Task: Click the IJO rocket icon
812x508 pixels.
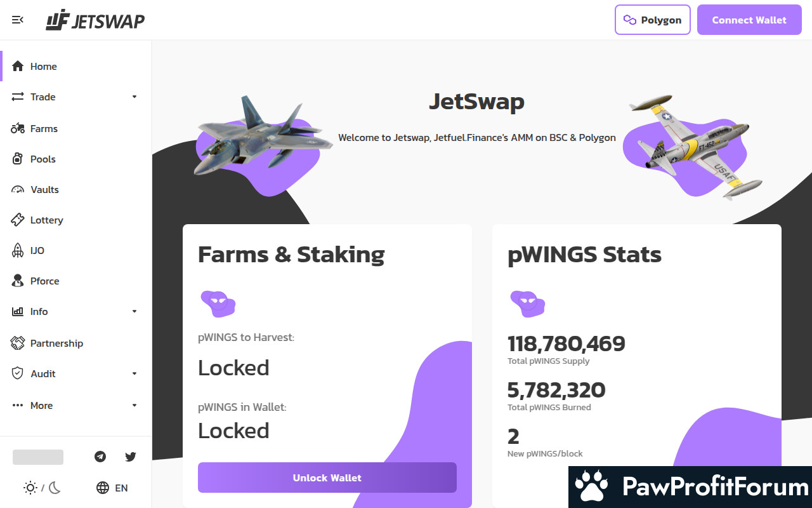Action: pyautogui.click(x=18, y=250)
